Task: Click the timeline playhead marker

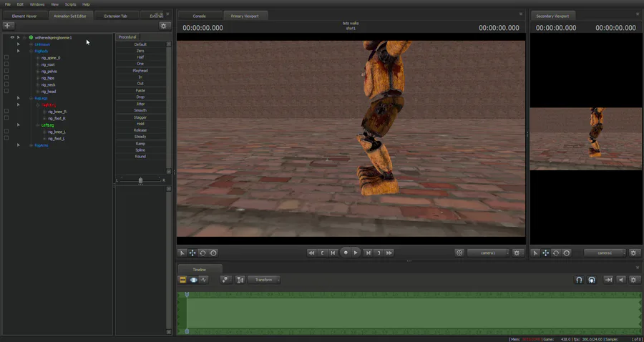Action: pyautogui.click(x=187, y=295)
